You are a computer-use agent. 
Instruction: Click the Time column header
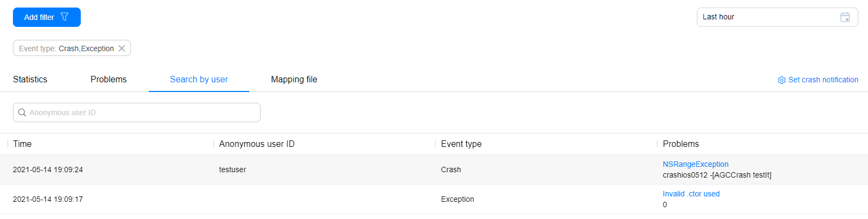point(23,144)
